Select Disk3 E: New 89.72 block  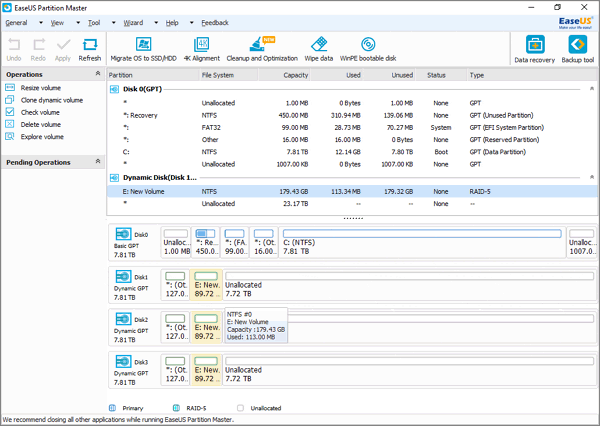click(x=206, y=370)
